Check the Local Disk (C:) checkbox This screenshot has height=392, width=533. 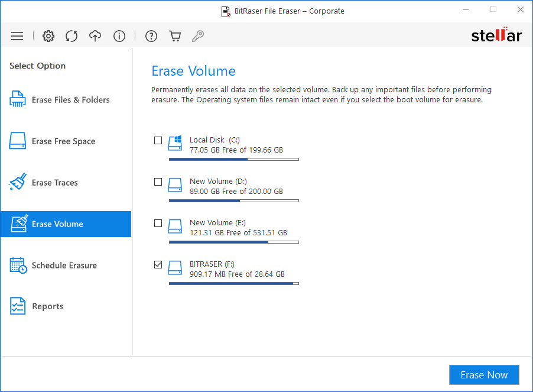click(158, 140)
